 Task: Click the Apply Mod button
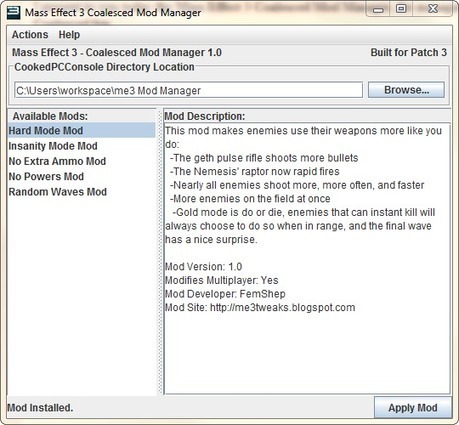413,408
